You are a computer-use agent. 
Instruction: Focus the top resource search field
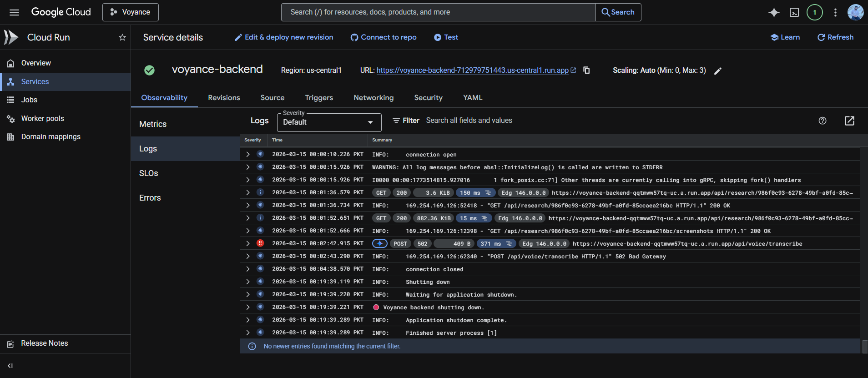tap(439, 12)
